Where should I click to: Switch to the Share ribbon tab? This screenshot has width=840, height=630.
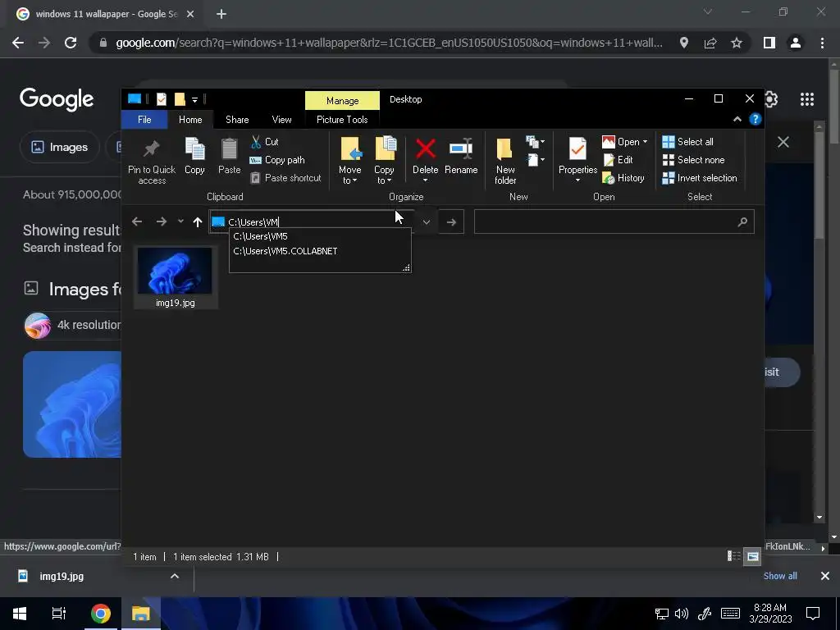(x=237, y=120)
